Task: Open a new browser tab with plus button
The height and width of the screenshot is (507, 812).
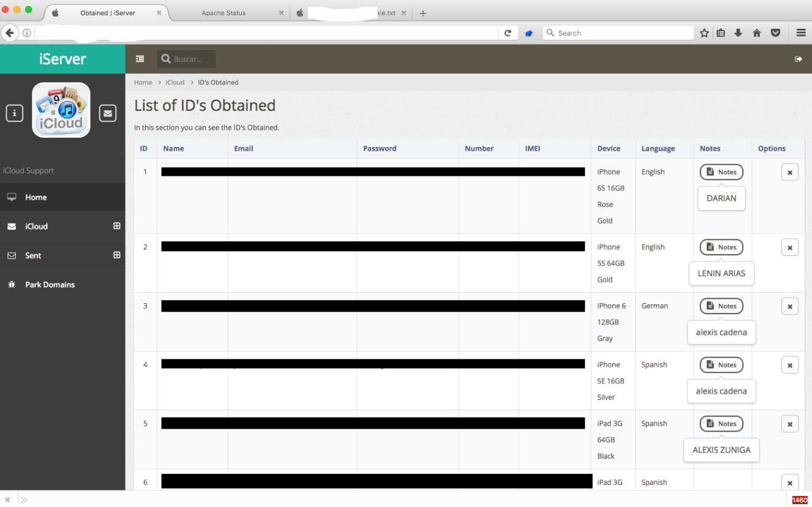Action: point(423,13)
